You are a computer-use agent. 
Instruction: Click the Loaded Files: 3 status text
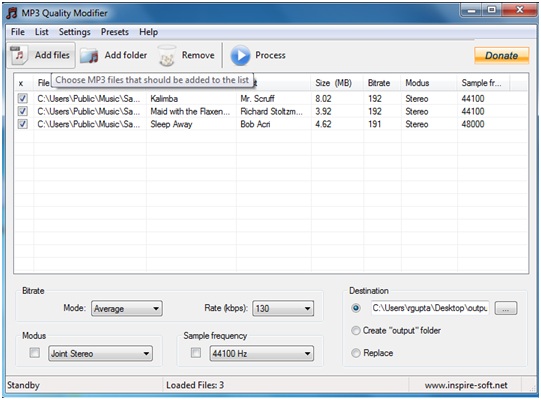[x=195, y=385]
